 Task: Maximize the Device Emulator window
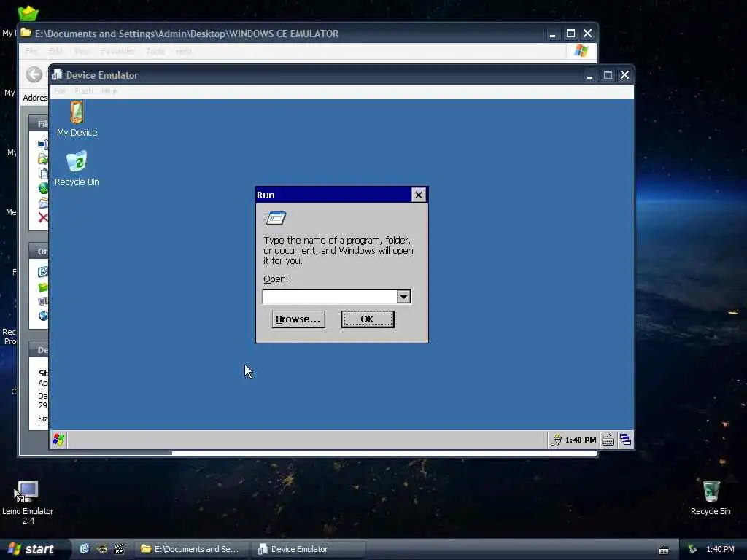click(x=608, y=75)
